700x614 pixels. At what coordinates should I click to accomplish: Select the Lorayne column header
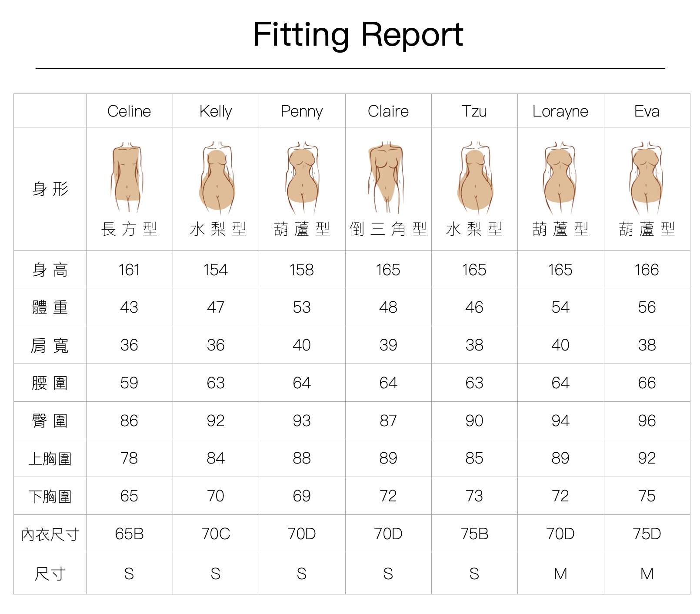tap(560, 111)
